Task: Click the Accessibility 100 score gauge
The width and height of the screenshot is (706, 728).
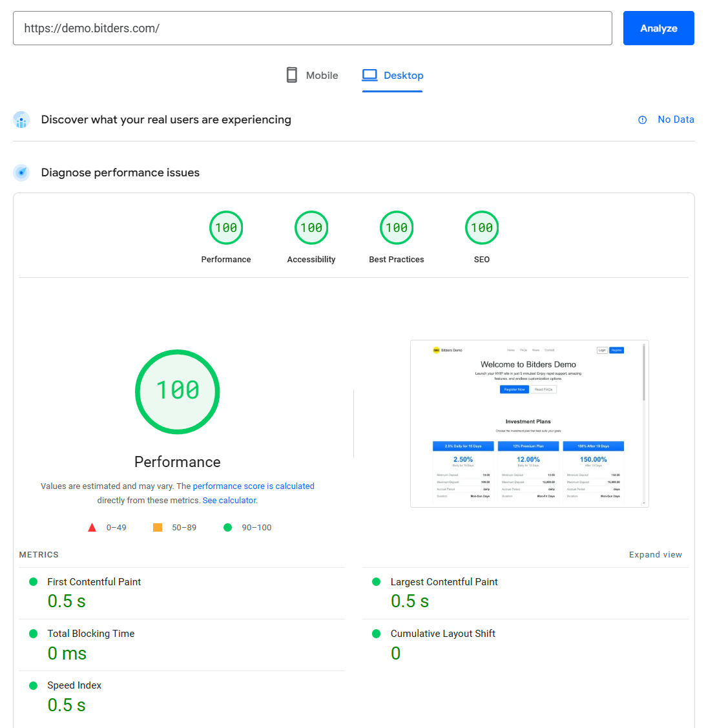Action: click(x=311, y=227)
